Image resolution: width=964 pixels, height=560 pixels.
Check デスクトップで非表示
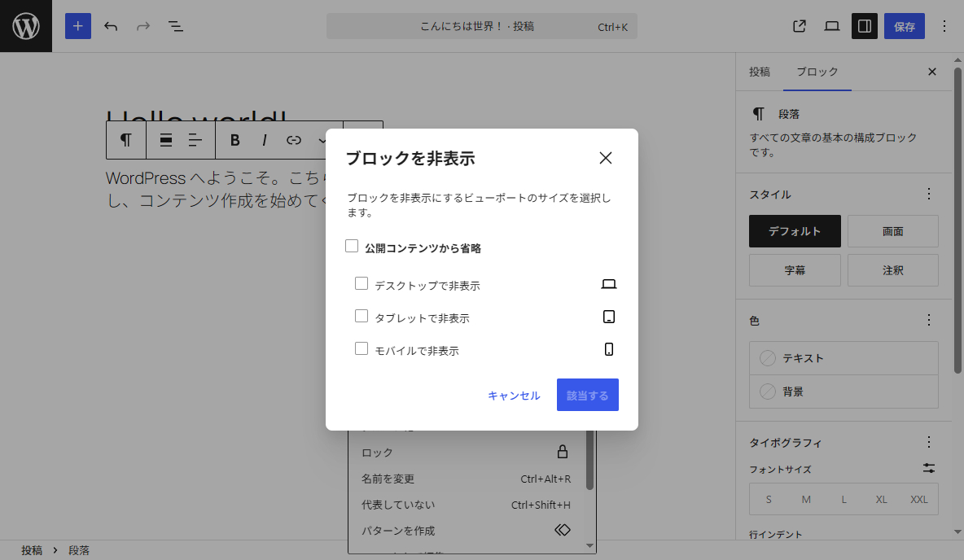361,282
